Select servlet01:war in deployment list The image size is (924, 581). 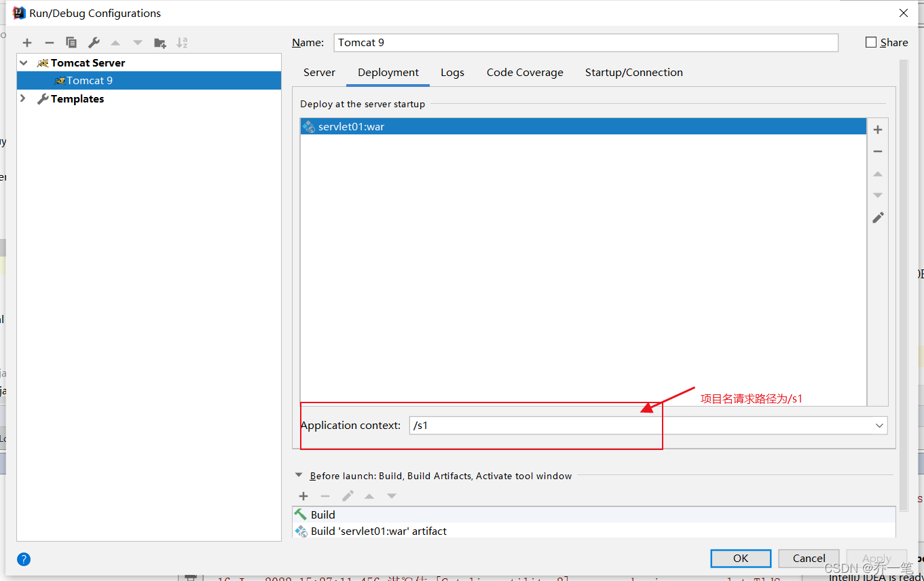[583, 126]
